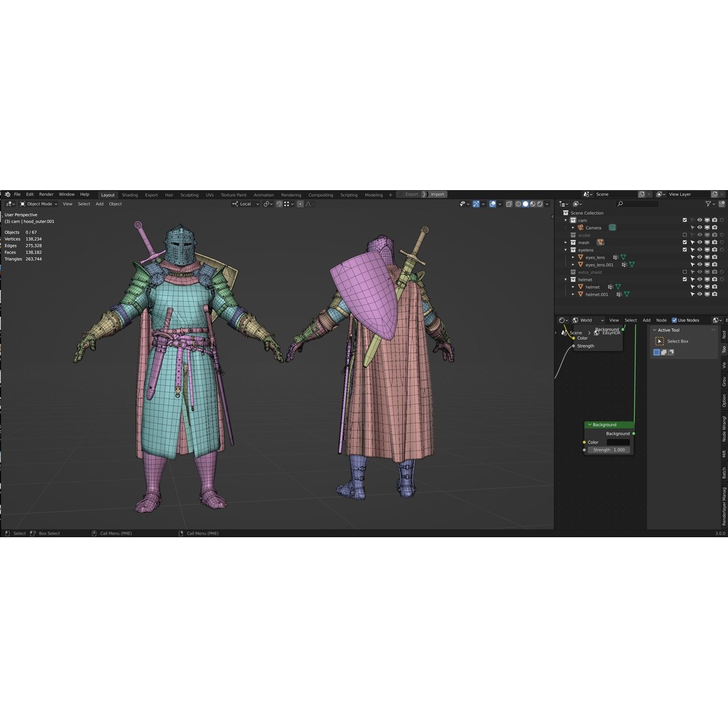This screenshot has width=728, height=728.
Task: Select the helmet.001 row in outliner
Action: 641,295
